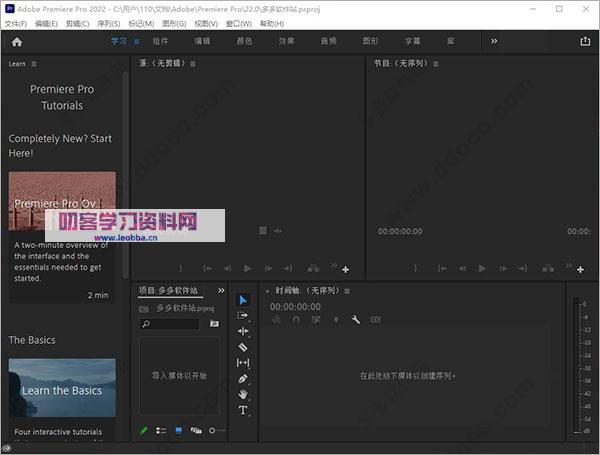Expand the workspace overflow chevron
The width and height of the screenshot is (600, 455).
(493, 42)
